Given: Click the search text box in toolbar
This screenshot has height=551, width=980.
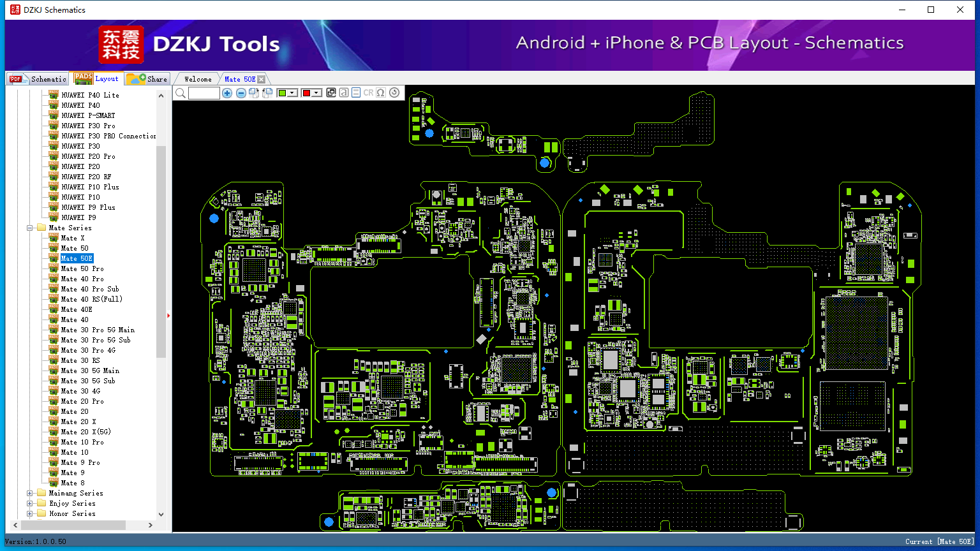Looking at the screenshot, I should pyautogui.click(x=204, y=93).
